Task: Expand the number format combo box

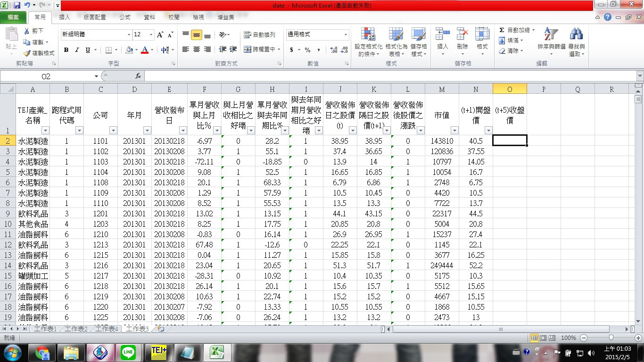Action: click(x=346, y=35)
